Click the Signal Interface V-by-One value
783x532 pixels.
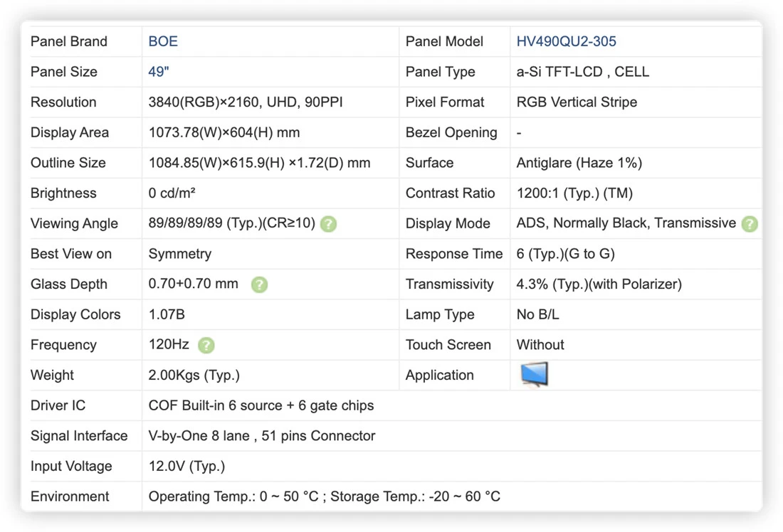pos(262,436)
